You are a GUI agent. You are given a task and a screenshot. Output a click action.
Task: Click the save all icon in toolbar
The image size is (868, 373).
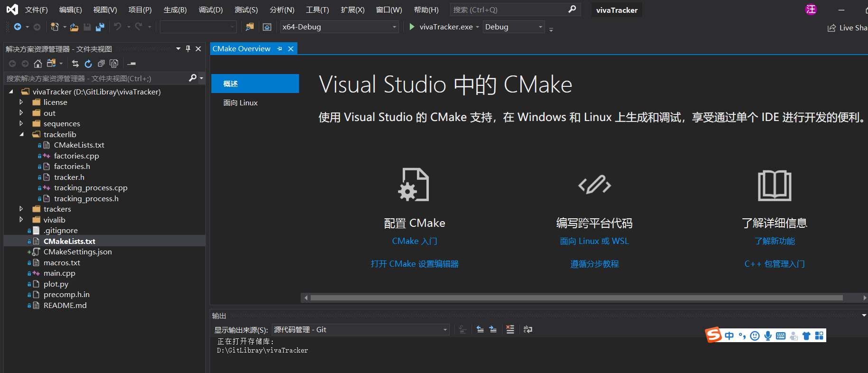(x=100, y=27)
